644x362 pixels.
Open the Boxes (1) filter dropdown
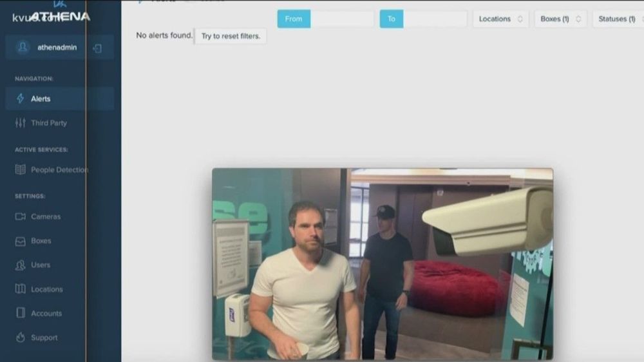pos(560,19)
